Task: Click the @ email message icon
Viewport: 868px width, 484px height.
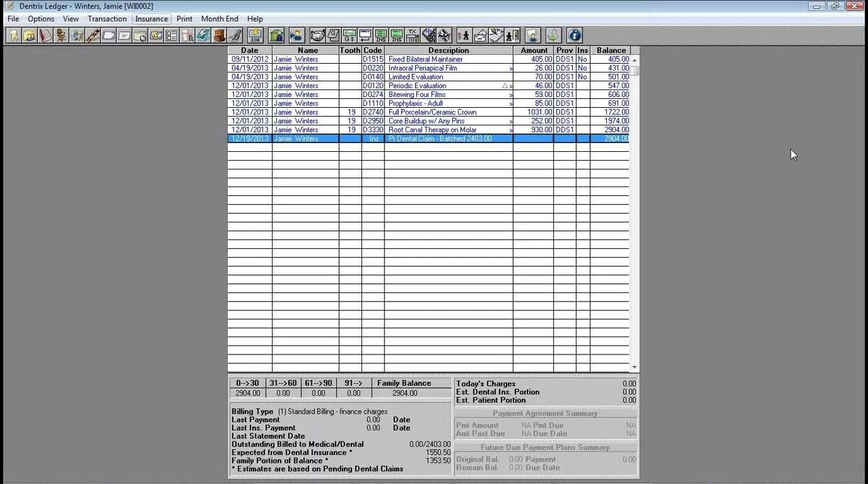Action: (156, 35)
